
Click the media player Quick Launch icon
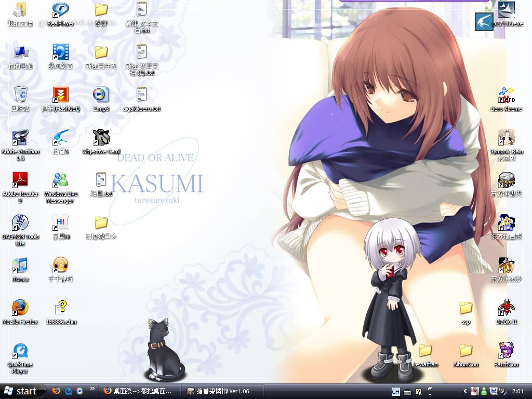click(79, 391)
